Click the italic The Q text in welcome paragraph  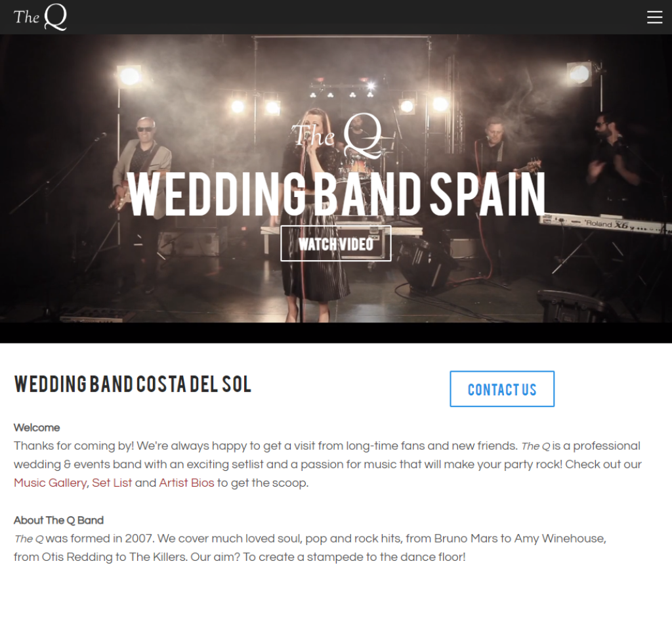(x=535, y=447)
